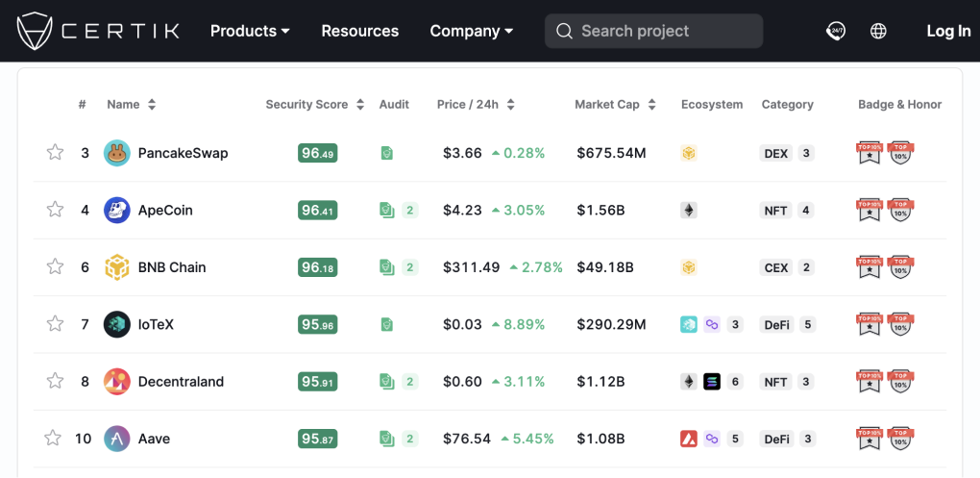Open the Resources menu item
Image resolution: width=980 pixels, height=478 pixels.
tap(359, 31)
